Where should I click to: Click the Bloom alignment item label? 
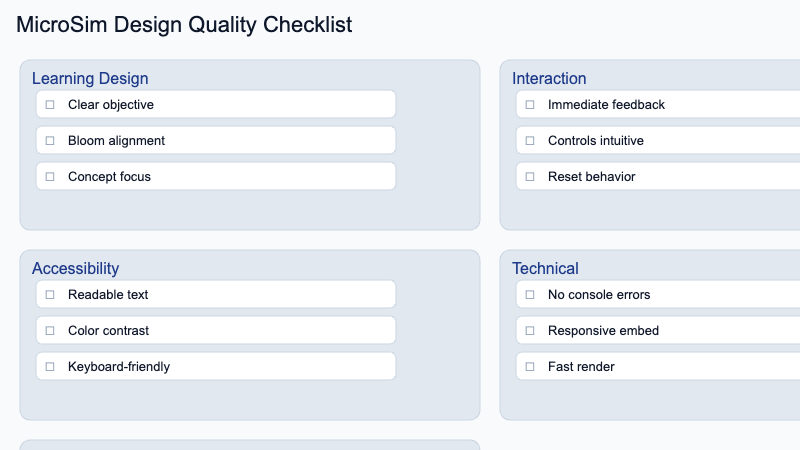click(116, 141)
